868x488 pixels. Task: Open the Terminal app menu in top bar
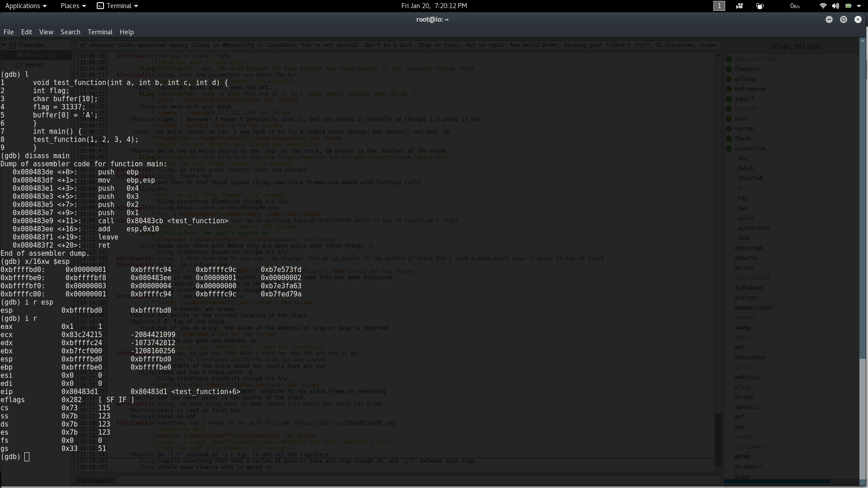[118, 6]
